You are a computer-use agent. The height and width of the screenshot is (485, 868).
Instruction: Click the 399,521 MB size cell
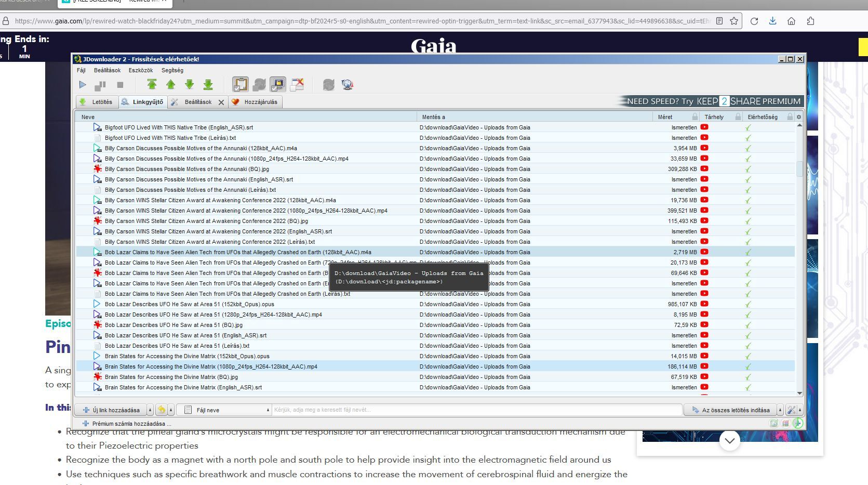(682, 211)
